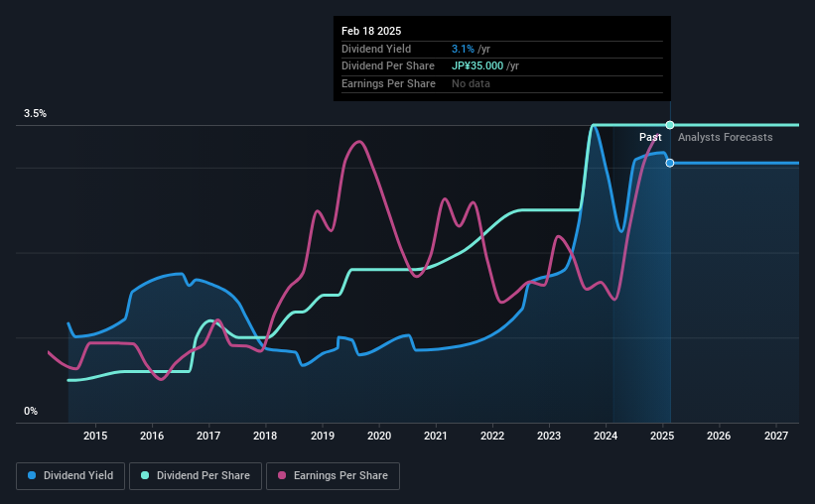Click the 3.5% y-axis label
This screenshot has height=504, width=815.
[x=35, y=113]
